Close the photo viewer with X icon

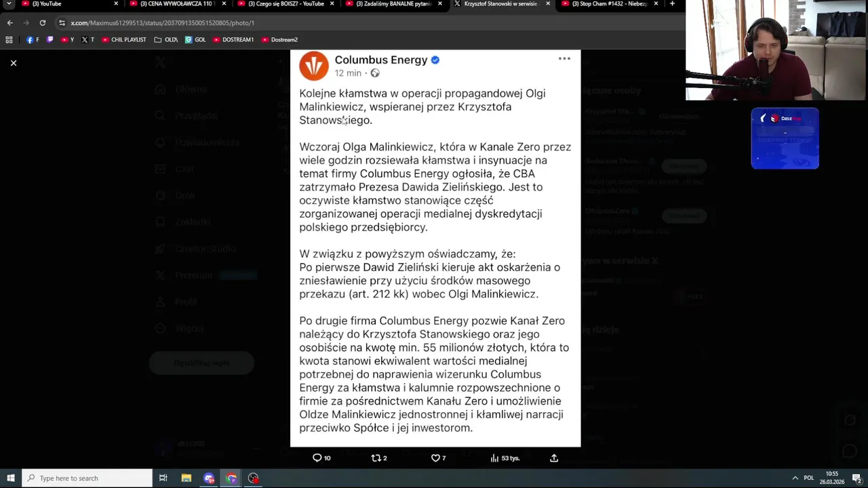[x=13, y=63]
